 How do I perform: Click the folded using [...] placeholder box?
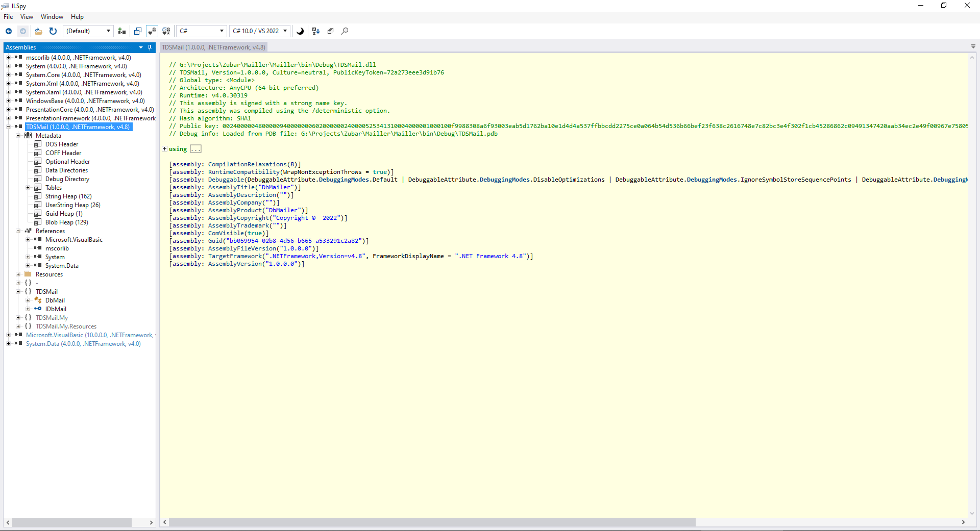tap(196, 149)
